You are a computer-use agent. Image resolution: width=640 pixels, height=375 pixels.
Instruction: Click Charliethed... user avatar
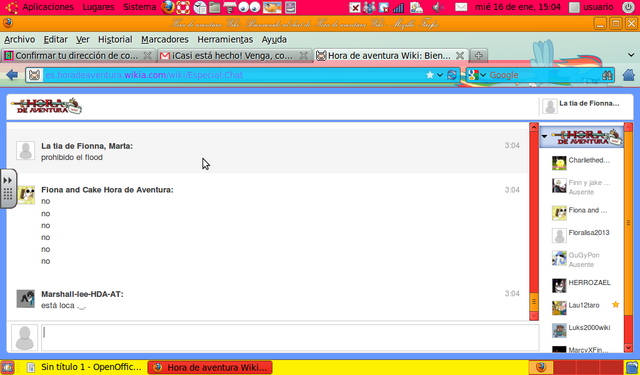[559, 163]
